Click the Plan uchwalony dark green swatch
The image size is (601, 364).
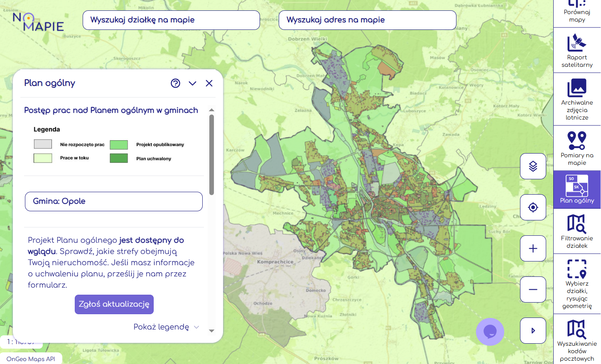tap(119, 158)
